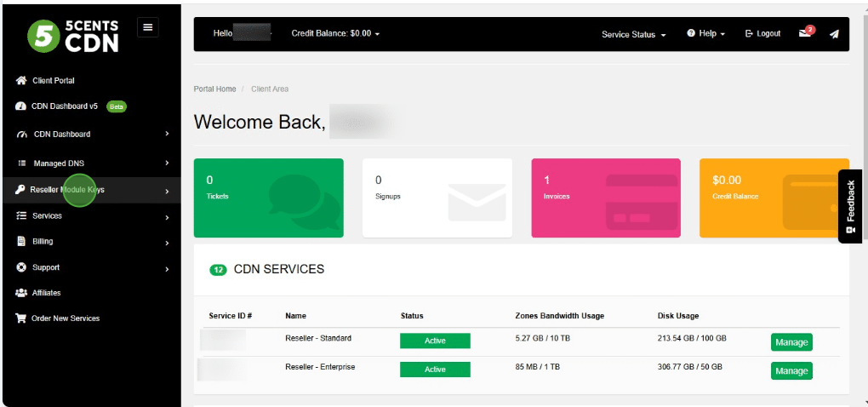Click the Status column header

(412, 316)
